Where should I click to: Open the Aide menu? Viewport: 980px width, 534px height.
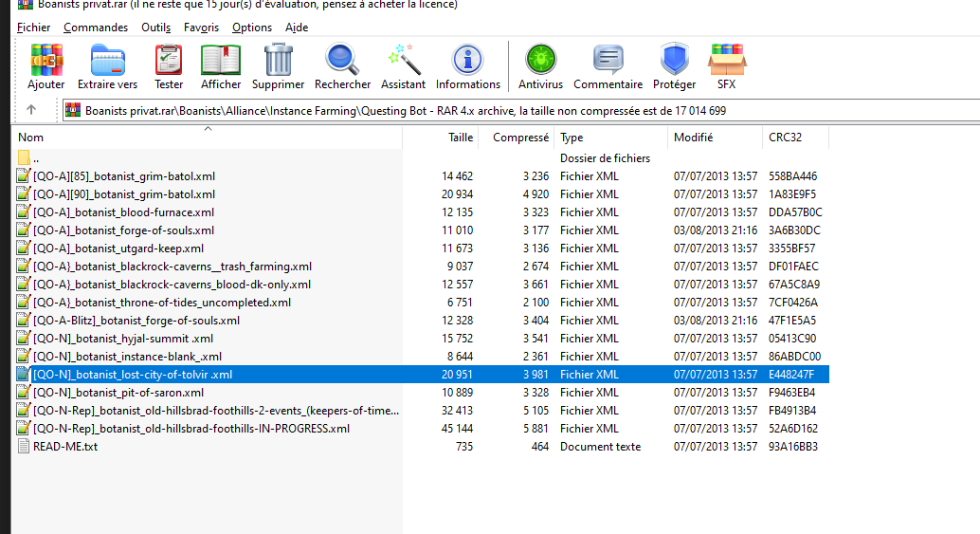coord(297,28)
